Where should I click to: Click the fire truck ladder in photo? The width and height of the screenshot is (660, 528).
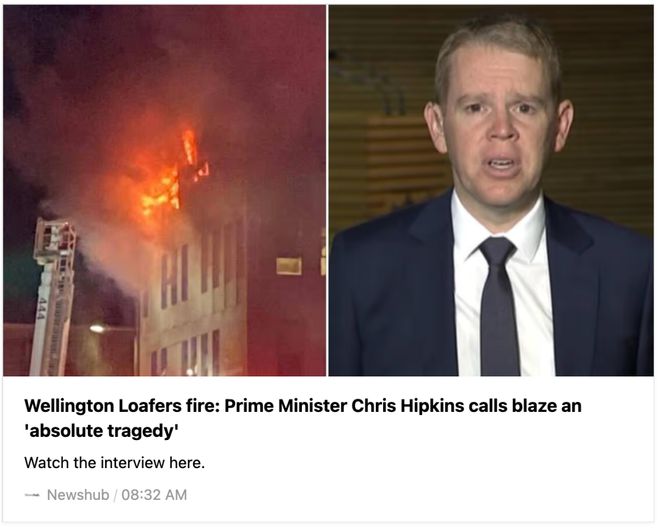point(53,297)
